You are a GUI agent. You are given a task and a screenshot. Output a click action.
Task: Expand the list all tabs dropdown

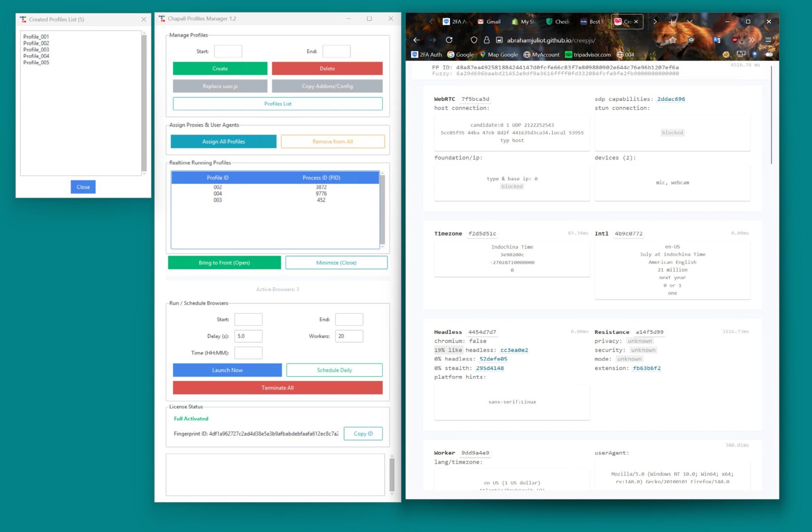689,22
